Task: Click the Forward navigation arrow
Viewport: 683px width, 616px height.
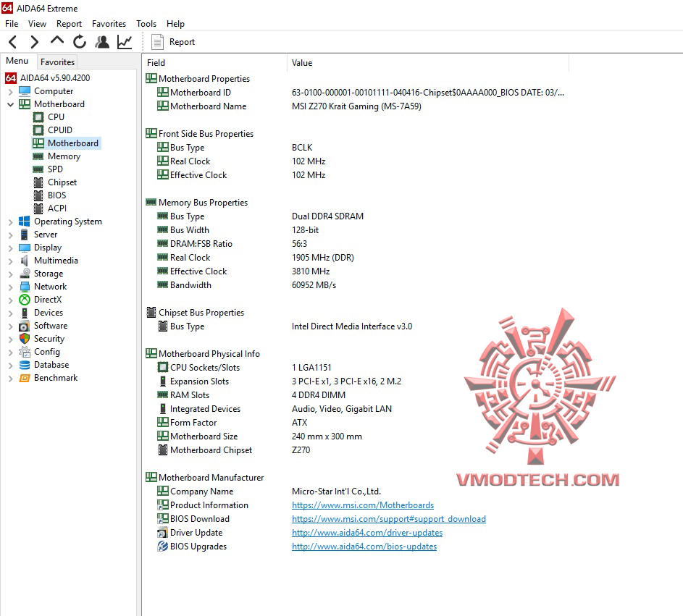Action: click(35, 42)
